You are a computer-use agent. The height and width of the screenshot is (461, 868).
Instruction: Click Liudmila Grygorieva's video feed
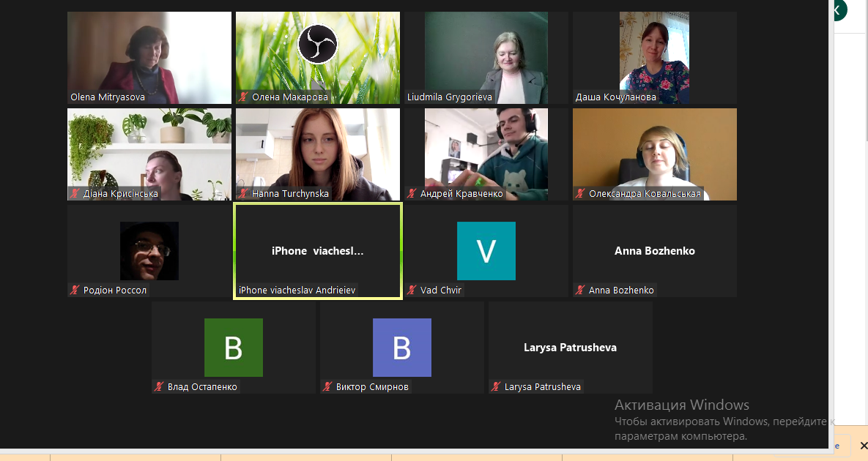tap(486, 58)
